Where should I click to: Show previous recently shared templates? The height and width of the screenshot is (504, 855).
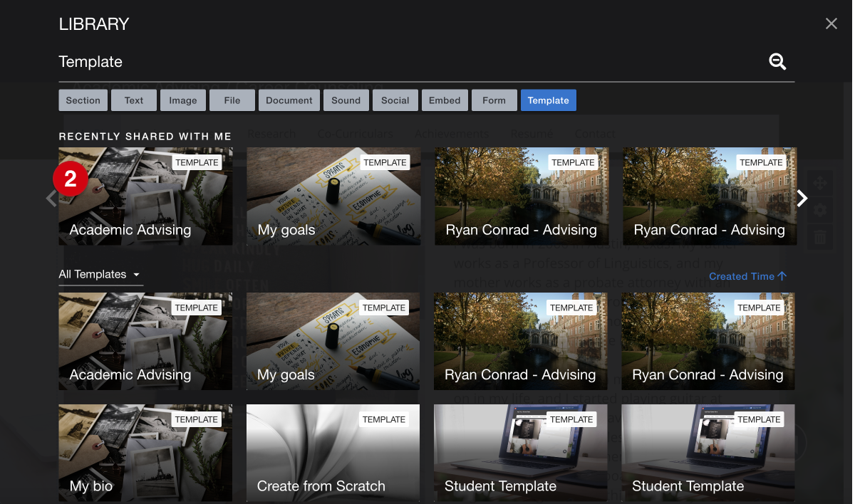pyautogui.click(x=51, y=199)
